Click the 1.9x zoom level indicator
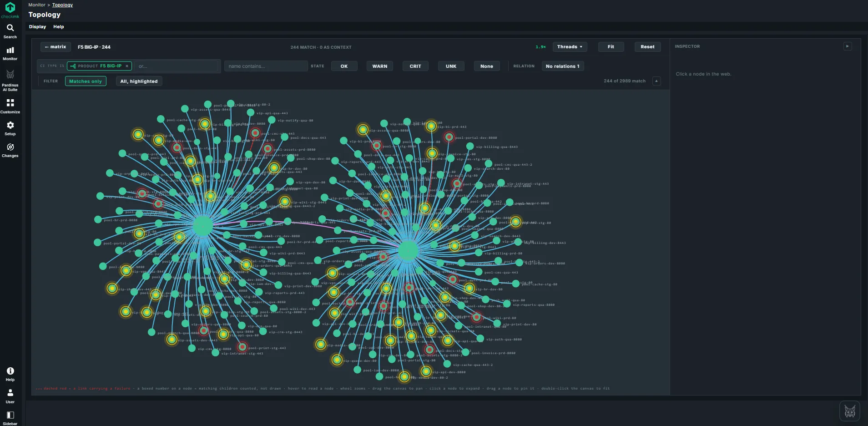This screenshot has height=426, width=868. 540,47
